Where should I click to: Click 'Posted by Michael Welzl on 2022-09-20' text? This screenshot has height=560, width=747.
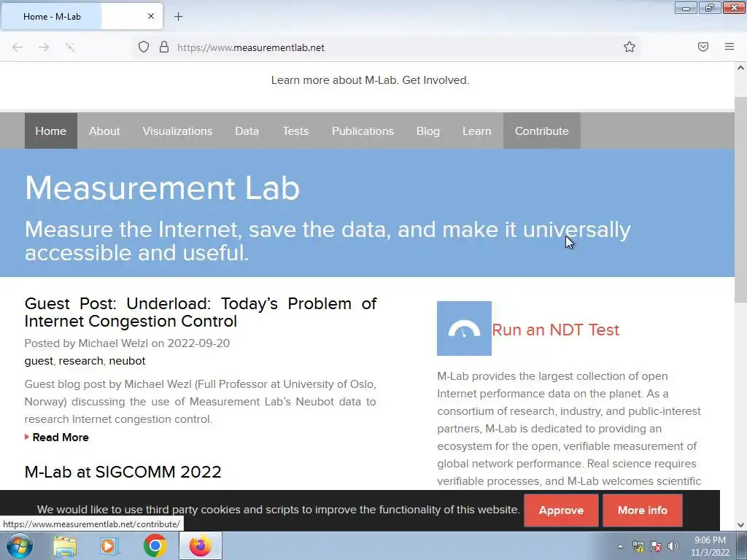click(x=127, y=343)
